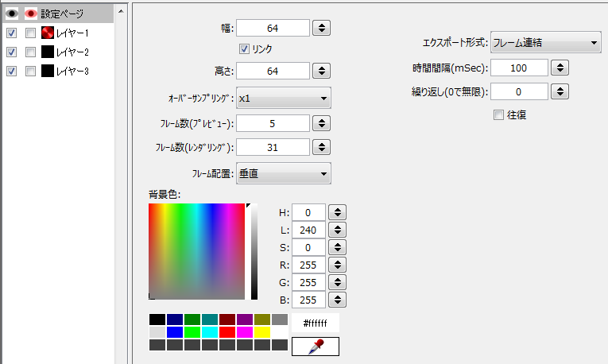Viewport: 608px width, 364px height.
Task: Toggle first checkbox of レイヤー1
Action: [12, 33]
